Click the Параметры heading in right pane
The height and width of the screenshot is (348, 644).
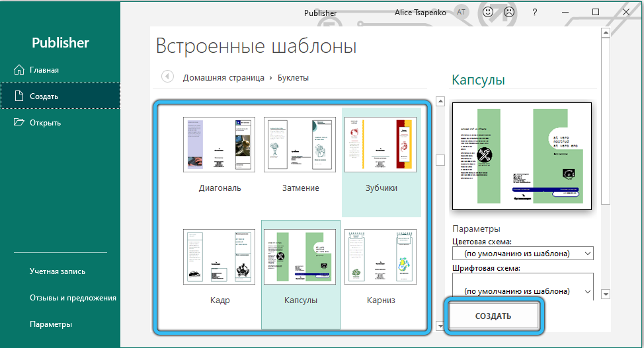pos(476,228)
